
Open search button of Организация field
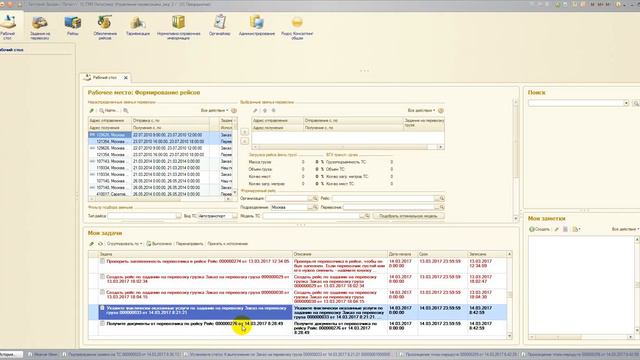pos(315,198)
